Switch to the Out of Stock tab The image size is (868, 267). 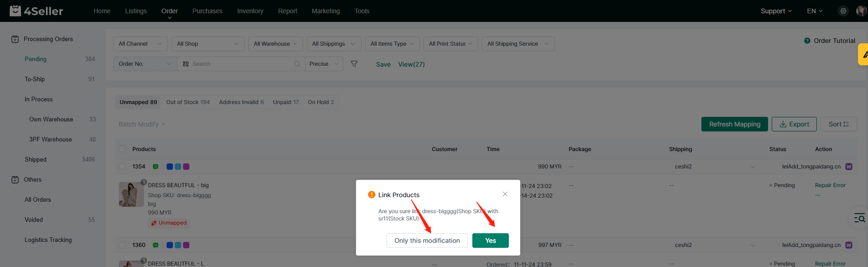coord(188,102)
